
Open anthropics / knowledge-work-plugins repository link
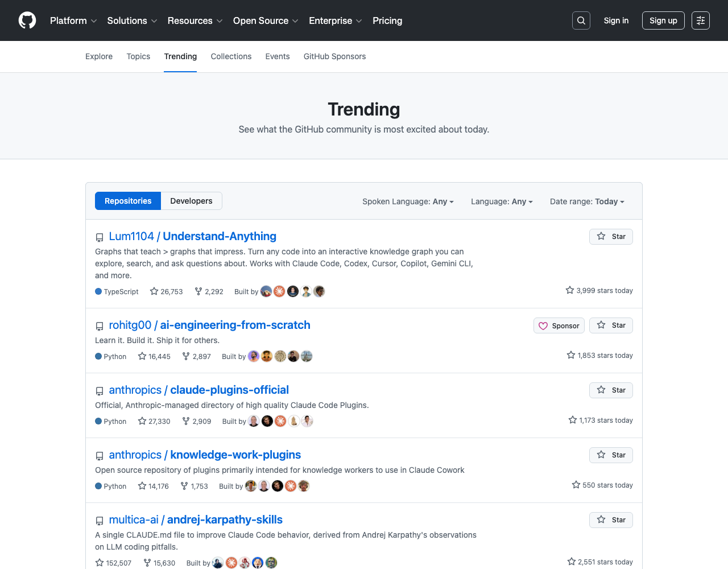[205, 455]
